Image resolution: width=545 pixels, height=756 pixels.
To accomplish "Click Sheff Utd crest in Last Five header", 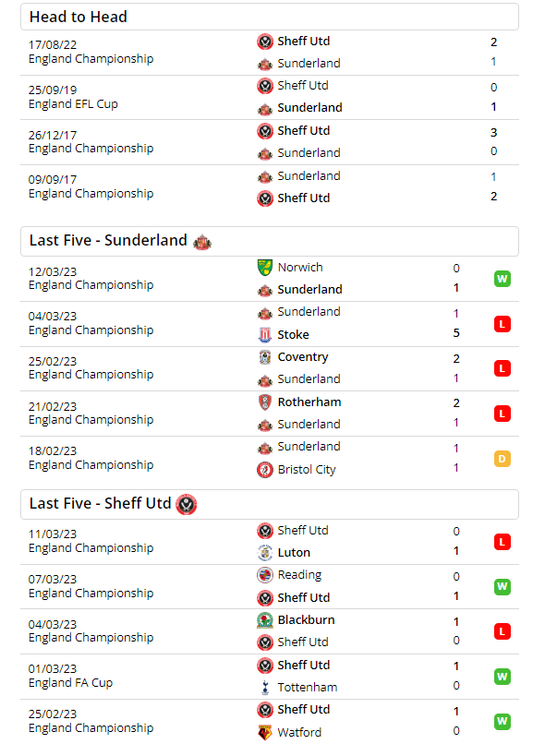I will 187,505.
